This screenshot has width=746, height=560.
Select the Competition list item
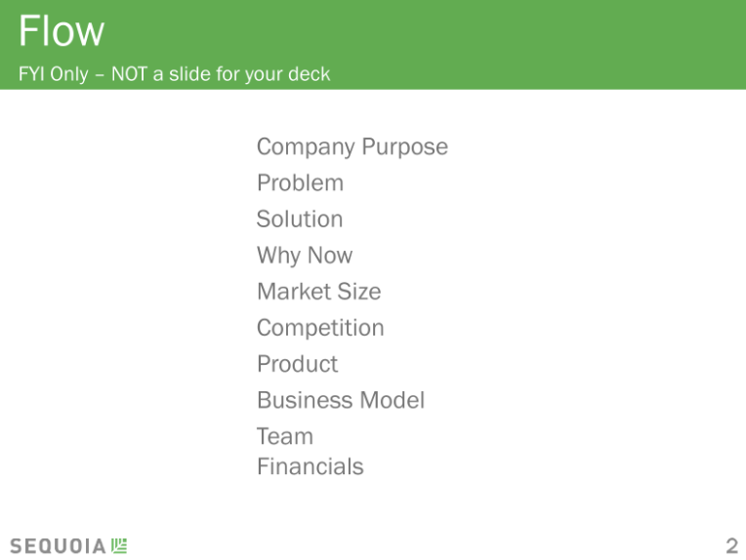point(320,328)
